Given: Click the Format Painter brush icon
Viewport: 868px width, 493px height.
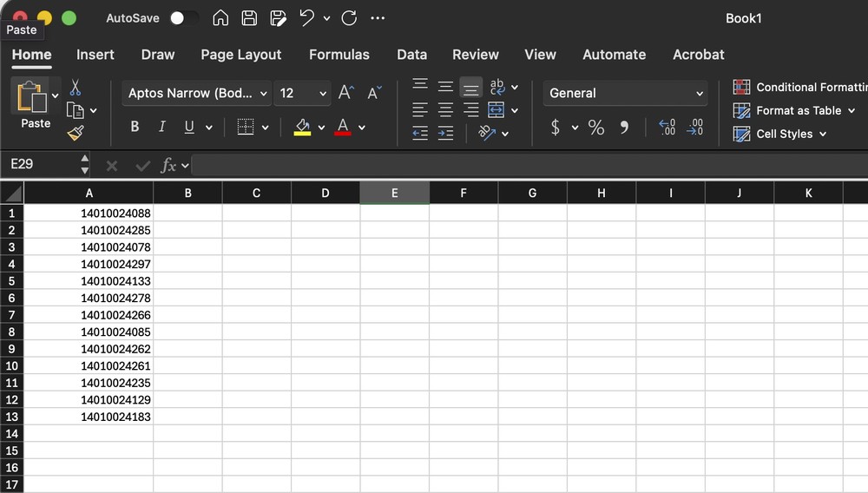Looking at the screenshot, I should pyautogui.click(x=75, y=132).
